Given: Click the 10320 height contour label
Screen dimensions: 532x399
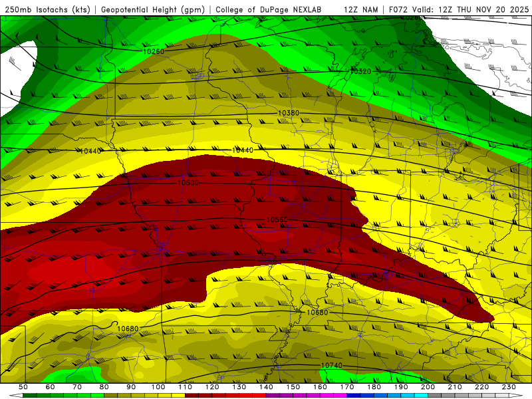Looking at the screenshot, I should pyautogui.click(x=360, y=71).
